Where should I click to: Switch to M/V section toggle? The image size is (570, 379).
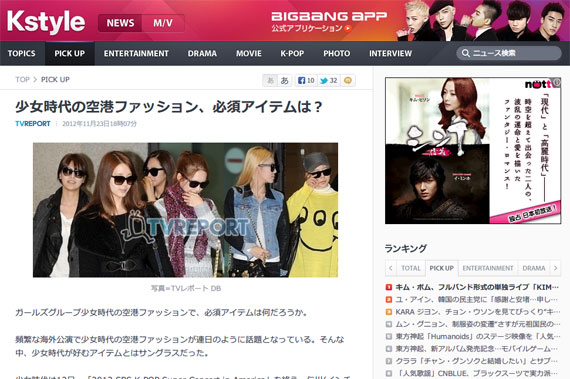pyautogui.click(x=163, y=23)
